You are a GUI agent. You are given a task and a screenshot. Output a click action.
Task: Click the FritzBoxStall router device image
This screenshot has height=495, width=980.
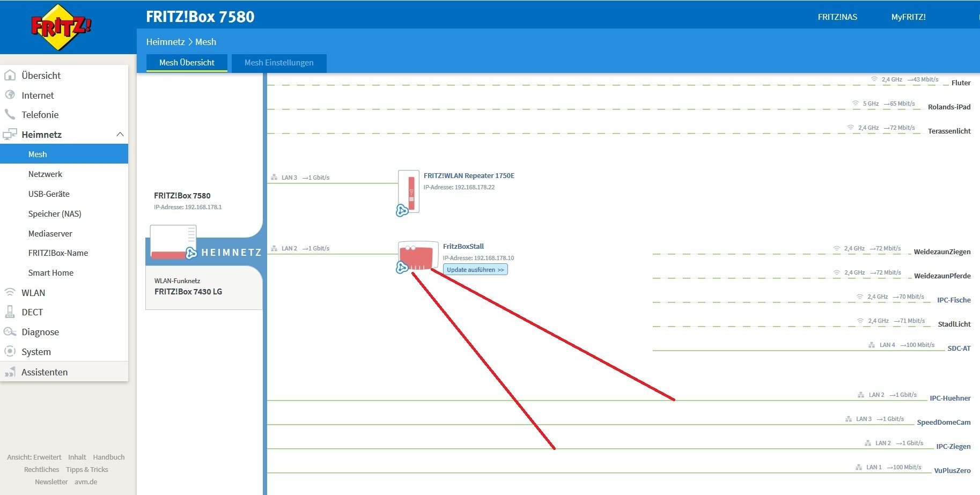[x=418, y=255]
